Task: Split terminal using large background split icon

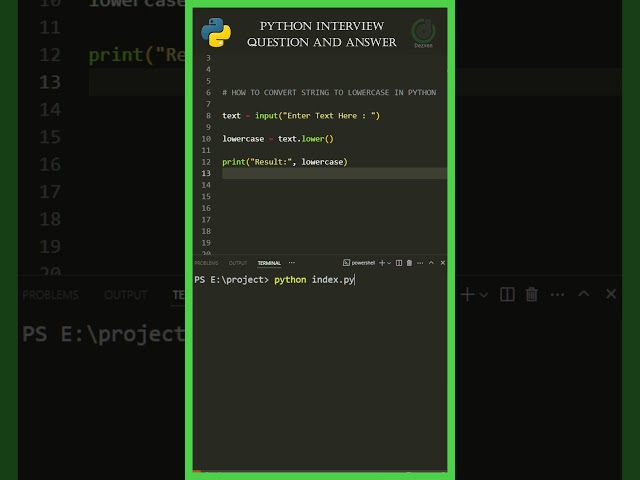Action: coord(507,294)
